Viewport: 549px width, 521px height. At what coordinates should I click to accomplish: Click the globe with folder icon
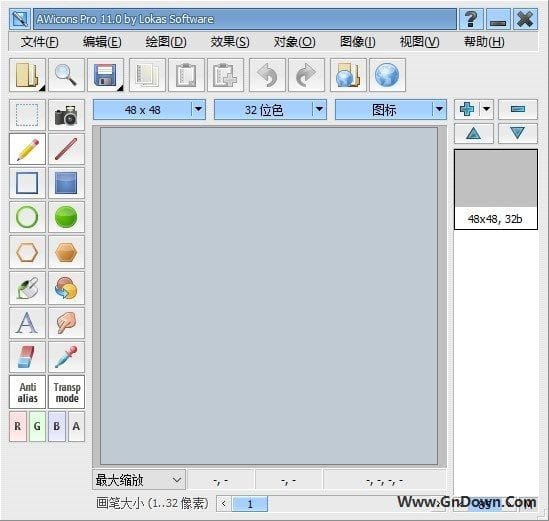[348, 75]
